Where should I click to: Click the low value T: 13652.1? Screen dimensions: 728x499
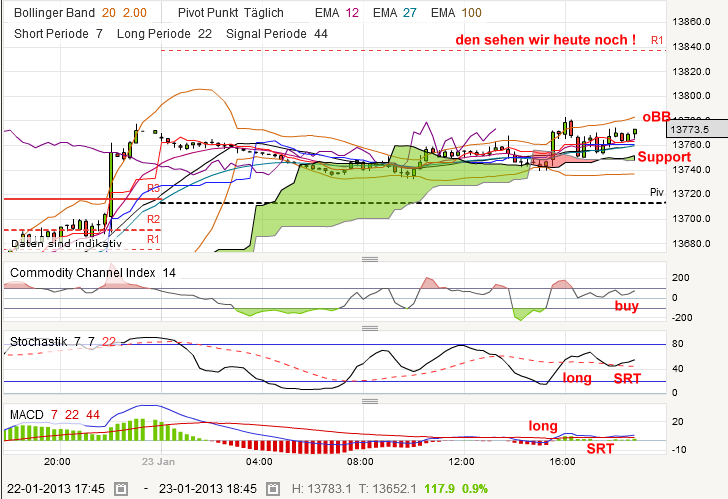[x=388, y=489]
